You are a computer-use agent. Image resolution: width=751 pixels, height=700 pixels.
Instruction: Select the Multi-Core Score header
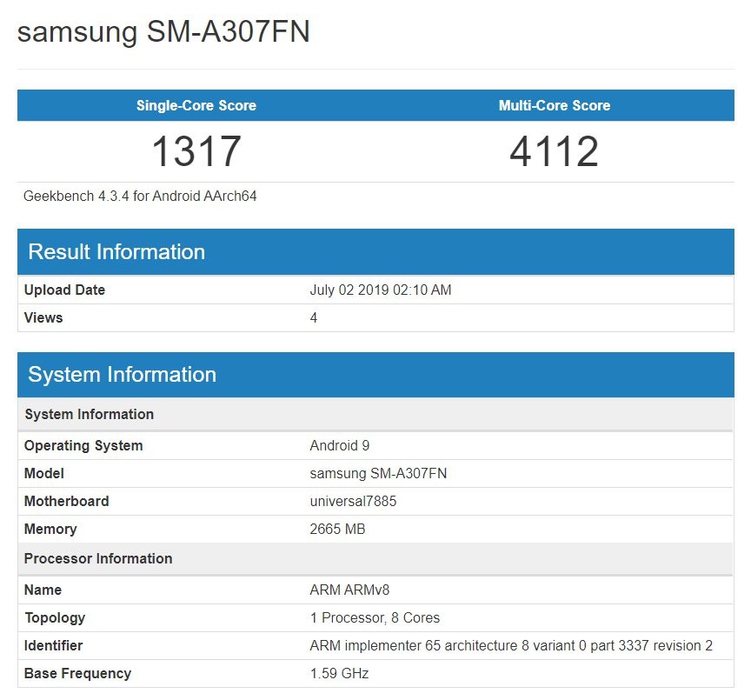point(555,105)
